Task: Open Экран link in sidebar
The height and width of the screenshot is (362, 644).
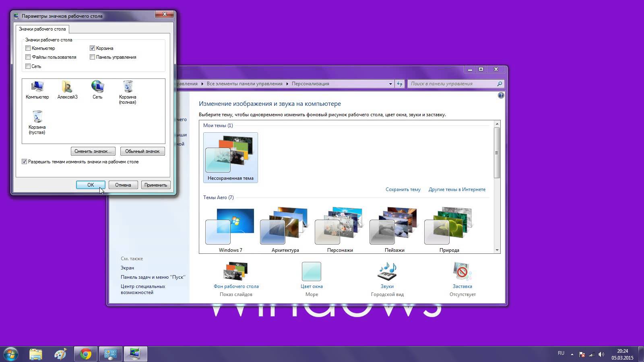Action: click(x=127, y=268)
